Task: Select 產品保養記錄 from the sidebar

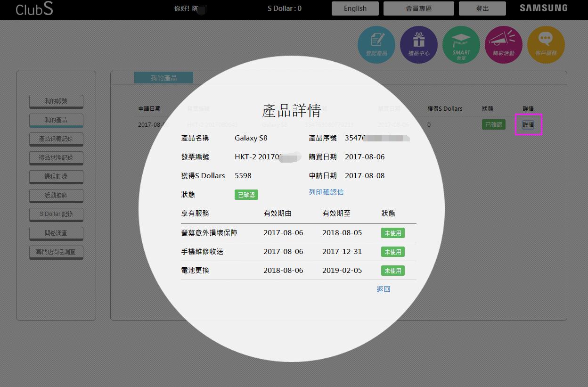Action: [56, 139]
